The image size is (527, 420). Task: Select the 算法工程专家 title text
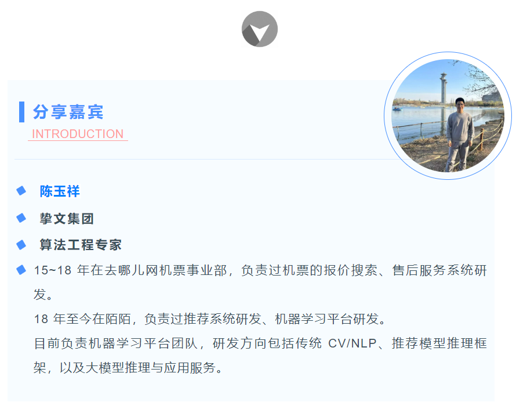[x=81, y=245]
